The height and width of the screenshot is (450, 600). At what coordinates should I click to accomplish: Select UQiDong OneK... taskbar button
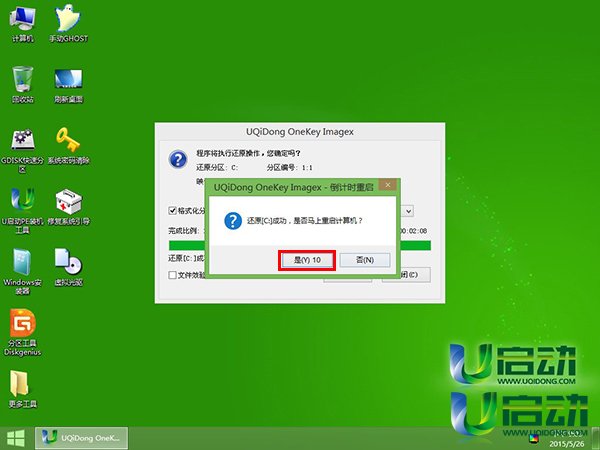(x=82, y=438)
